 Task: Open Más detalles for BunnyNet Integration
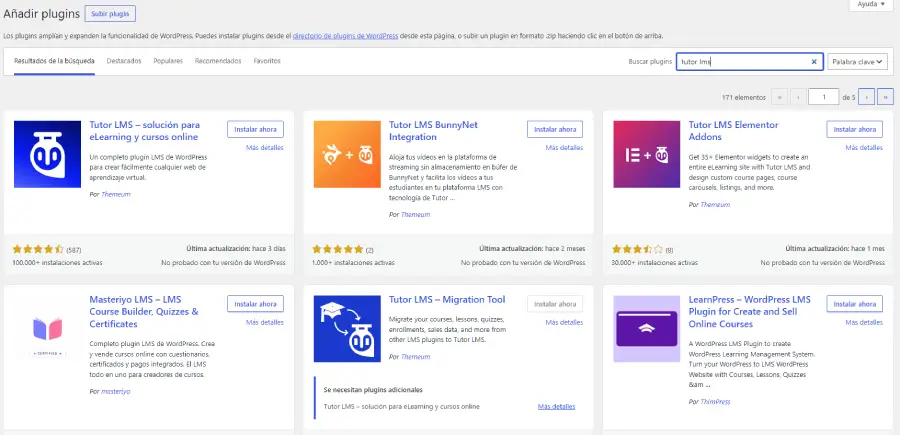coord(564,147)
